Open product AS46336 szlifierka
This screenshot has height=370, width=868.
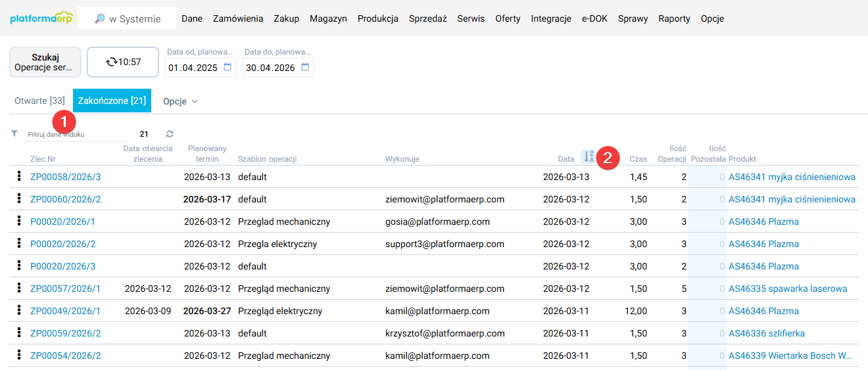click(767, 333)
